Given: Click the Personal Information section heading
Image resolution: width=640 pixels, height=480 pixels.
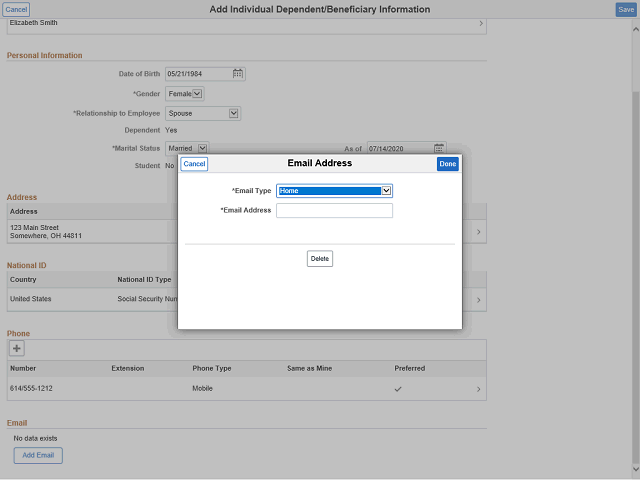Looking at the screenshot, I should (44, 56).
